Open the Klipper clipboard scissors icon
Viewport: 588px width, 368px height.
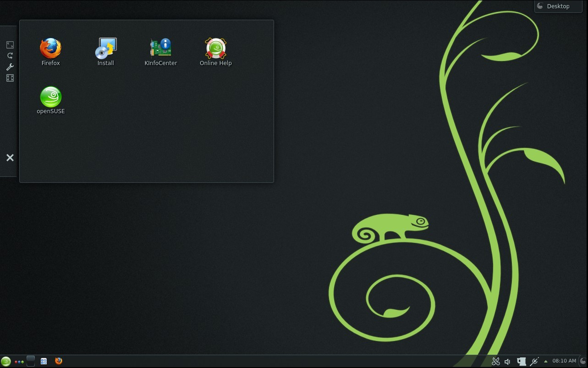point(495,362)
